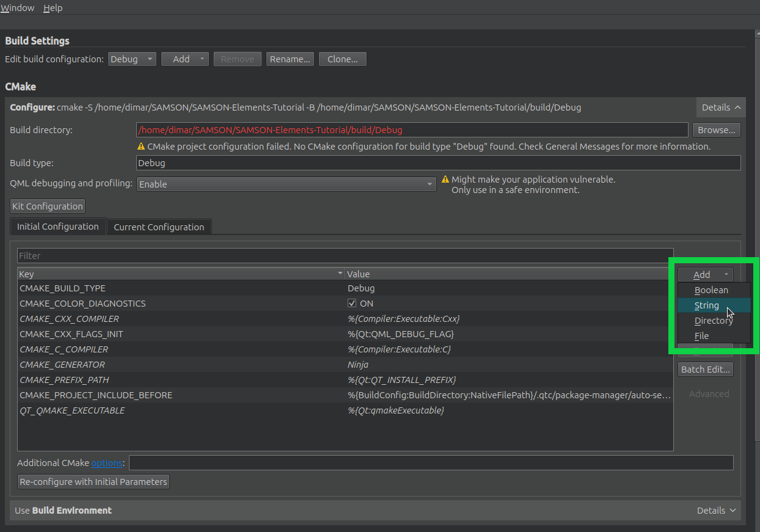Re-configure with Initial Parameters

(x=93, y=481)
